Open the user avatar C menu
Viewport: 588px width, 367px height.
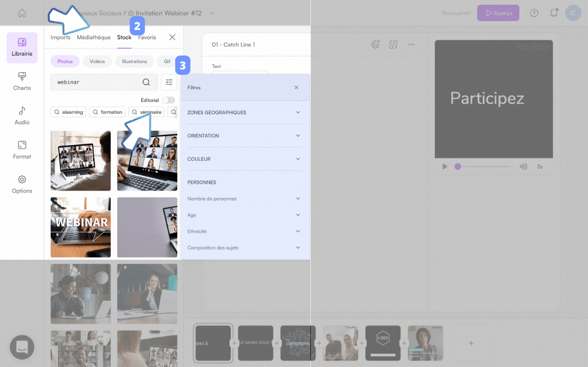click(x=573, y=13)
